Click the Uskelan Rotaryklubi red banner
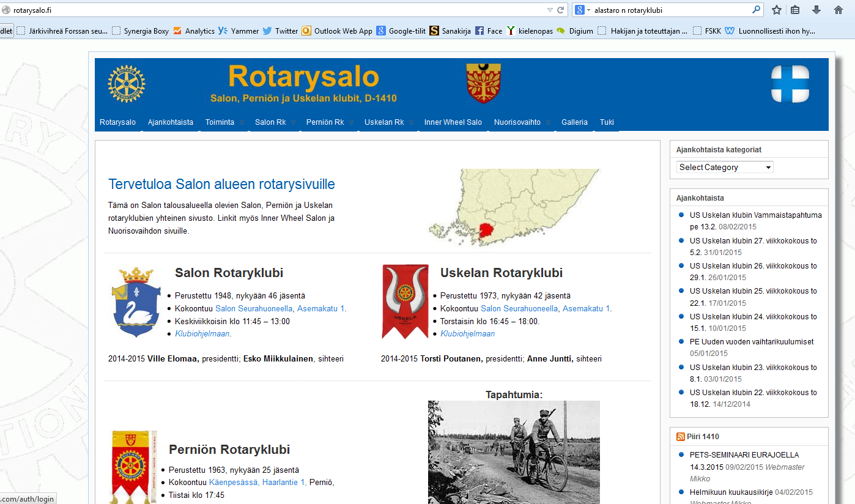855x504 pixels. click(x=405, y=302)
